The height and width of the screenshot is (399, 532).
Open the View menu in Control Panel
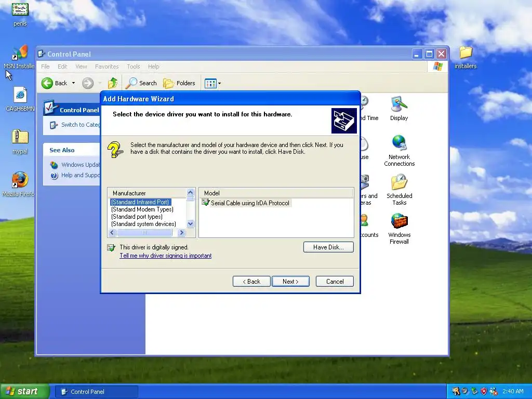coord(81,66)
